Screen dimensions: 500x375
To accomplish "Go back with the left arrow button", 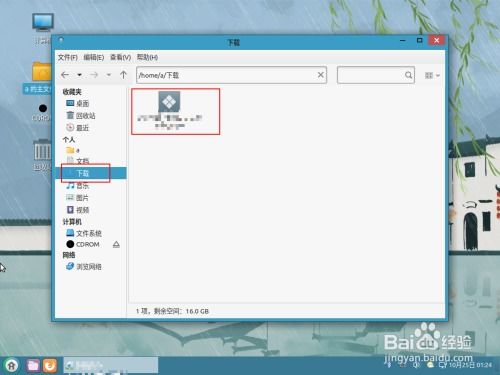I will 65,75.
